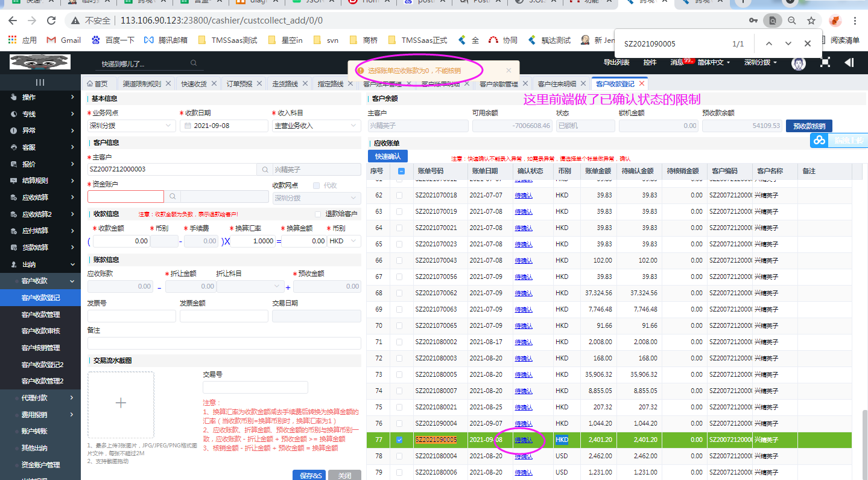Image resolution: width=868 pixels, height=480 pixels.
Task: Close the 客户收款登记 tab
Action: click(x=642, y=84)
